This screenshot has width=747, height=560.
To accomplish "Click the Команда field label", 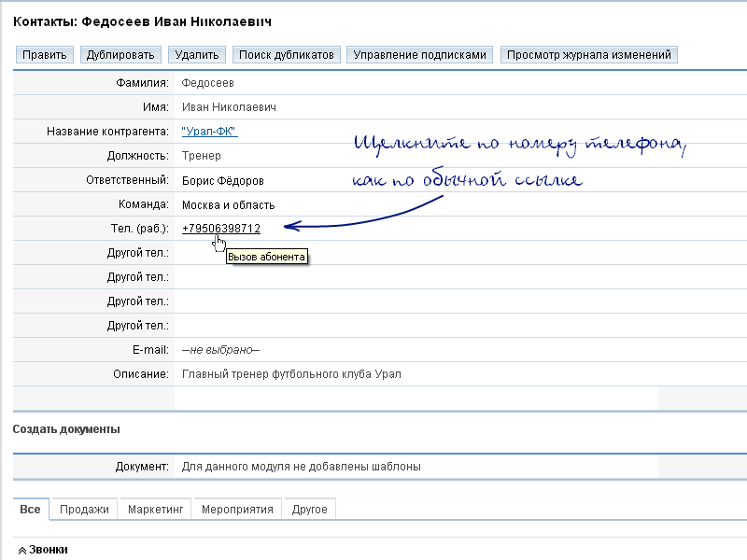I will click(x=144, y=204).
